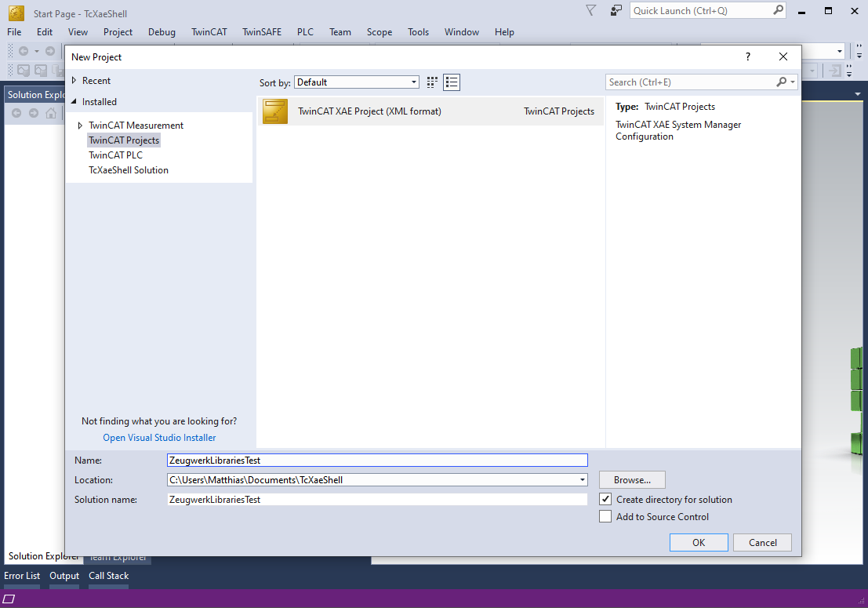Open the search options dropdown arrow
The width and height of the screenshot is (868, 608).
click(793, 82)
